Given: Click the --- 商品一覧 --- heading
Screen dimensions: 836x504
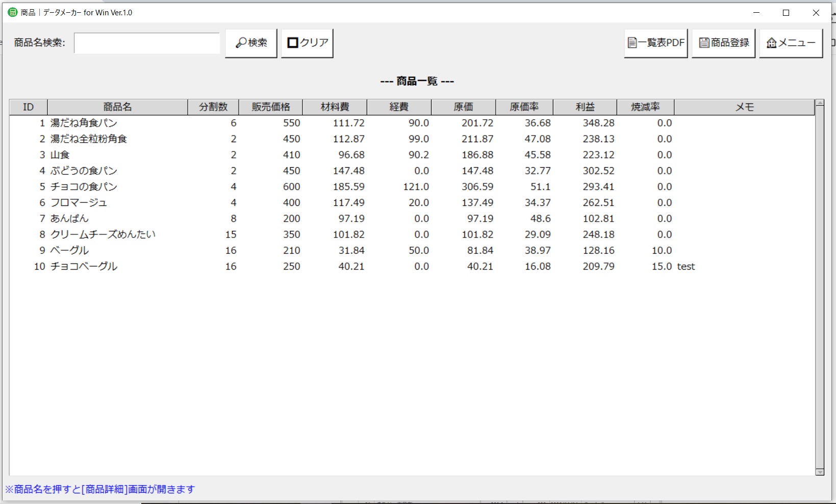Looking at the screenshot, I should (417, 81).
